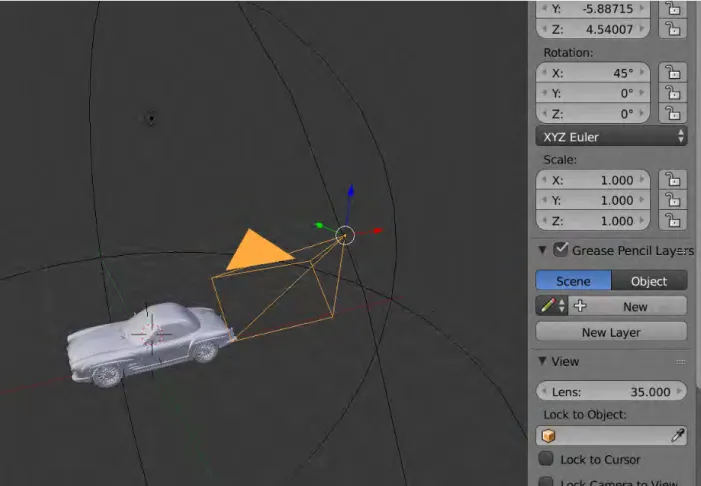
Task: Click the Lens value field 35.000
Action: [x=611, y=392]
